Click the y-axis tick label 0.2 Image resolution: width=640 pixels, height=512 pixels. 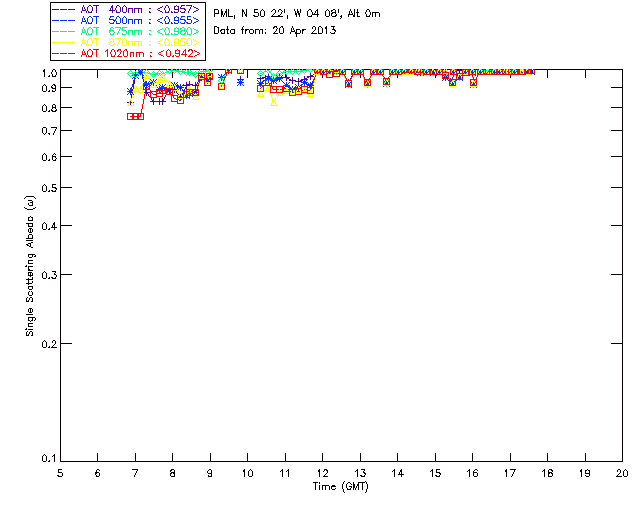click(49, 344)
